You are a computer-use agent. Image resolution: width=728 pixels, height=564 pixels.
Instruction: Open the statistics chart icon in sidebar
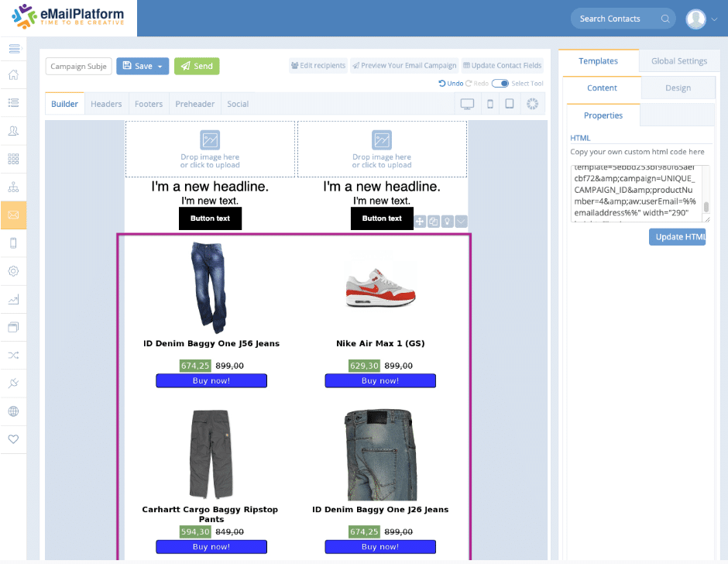13,299
